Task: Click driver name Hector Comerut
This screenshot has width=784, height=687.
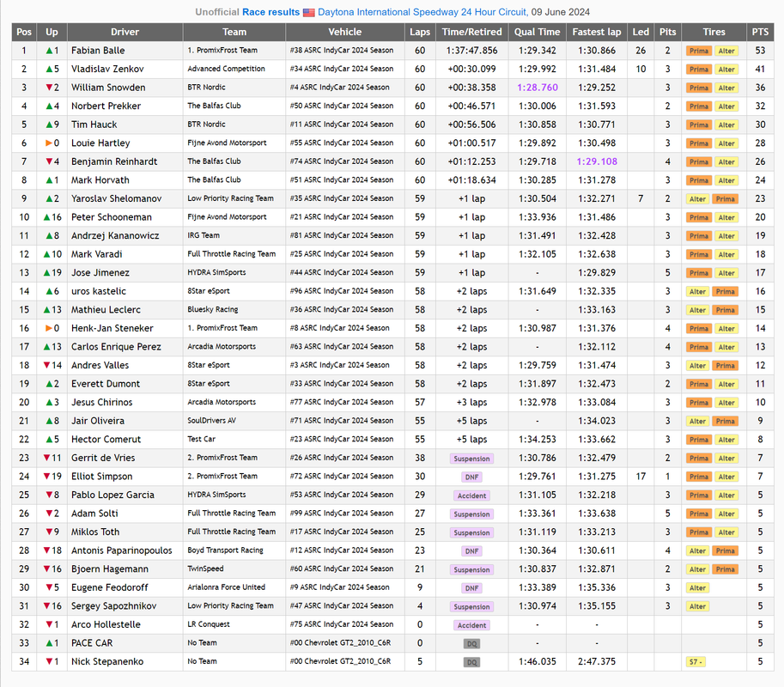Action: pyautogui.click(x=106, y=439)
